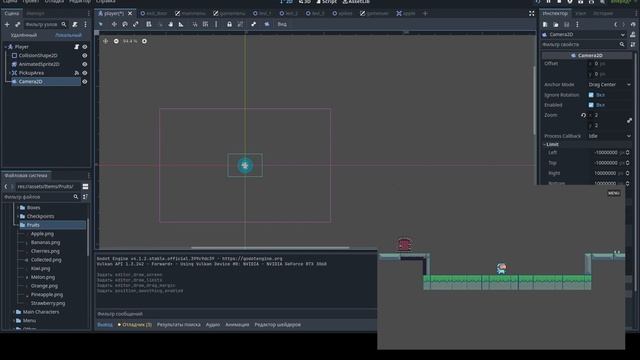This screenshot has width=640, height=360.
Task: Expand the Checkpoints folder
Action: point(18,216)
